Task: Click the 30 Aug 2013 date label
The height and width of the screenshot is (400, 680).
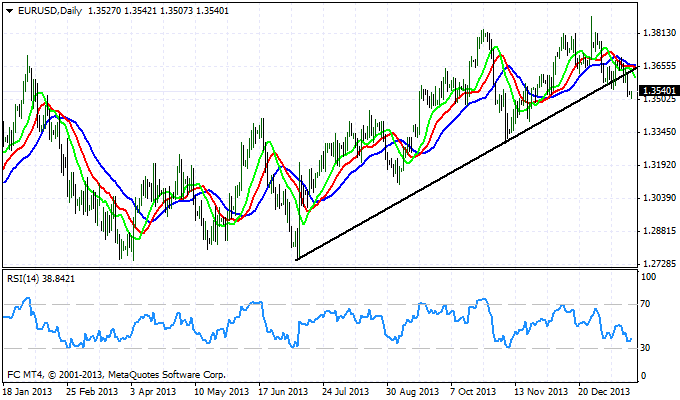Action: point(412,392)
